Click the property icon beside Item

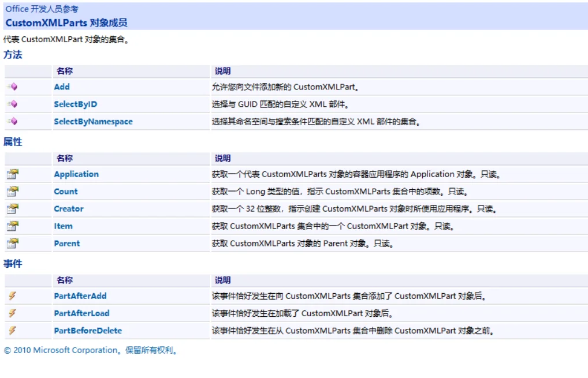click(12, 226)
